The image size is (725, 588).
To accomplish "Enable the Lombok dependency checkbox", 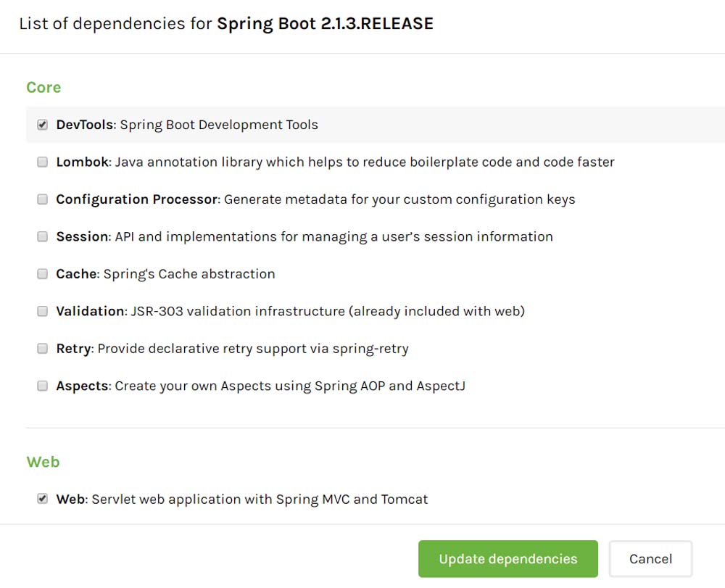I will 43,162.
